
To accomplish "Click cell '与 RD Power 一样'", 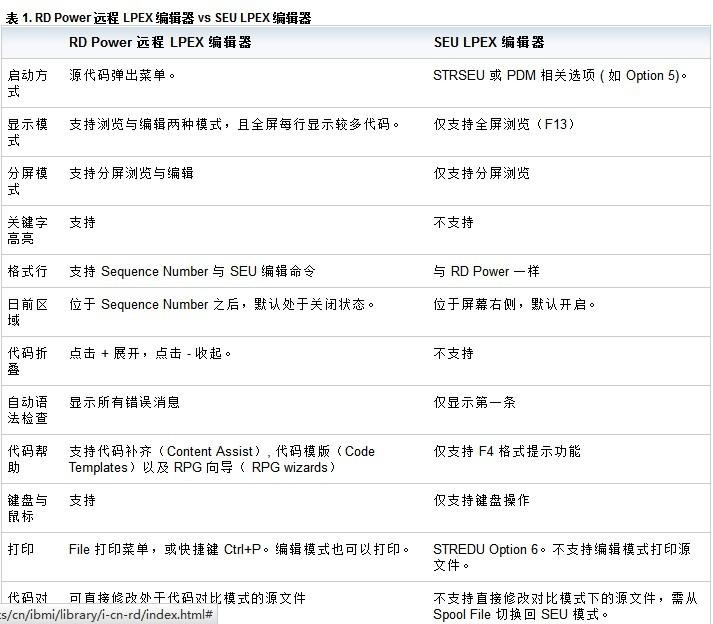I will 487,272.
